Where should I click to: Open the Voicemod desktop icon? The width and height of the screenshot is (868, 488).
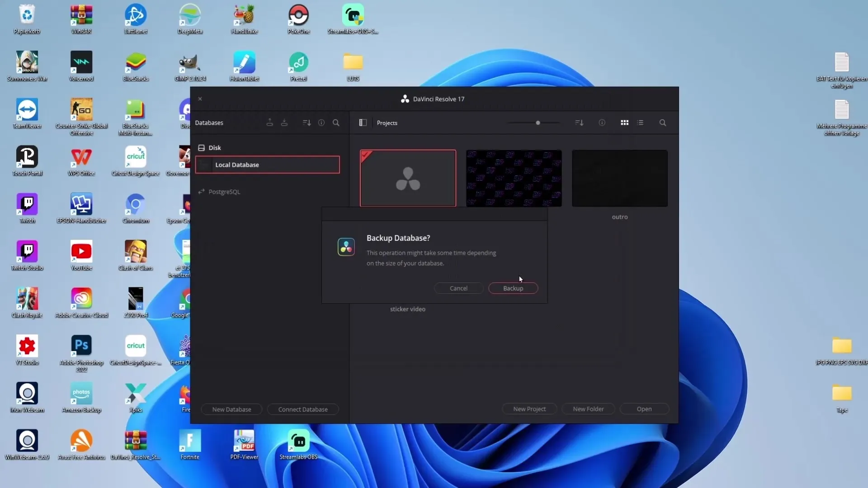click(81, 66)
